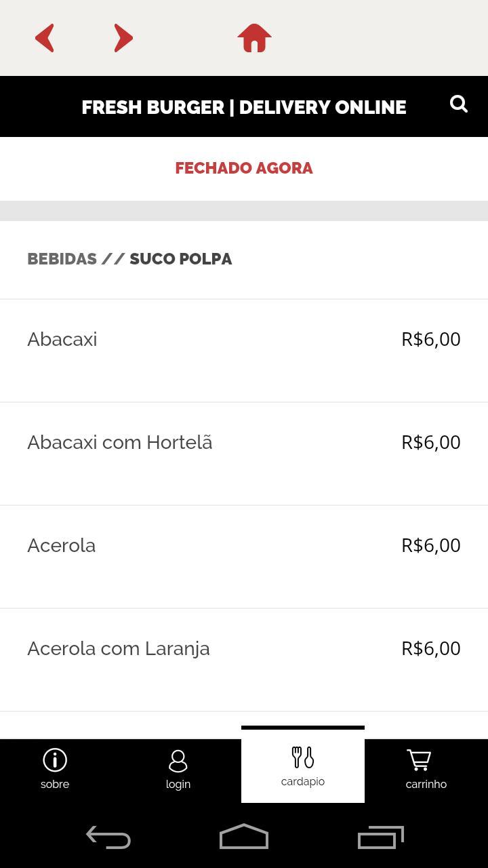The height and width of the screenshot is (868, 488).
Task: Select the Acerola juice item
Action: (62, 545)
